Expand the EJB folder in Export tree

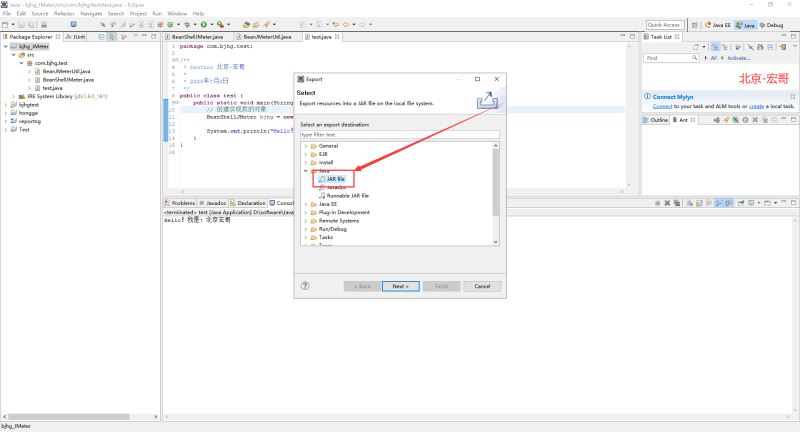pos(306,154)
